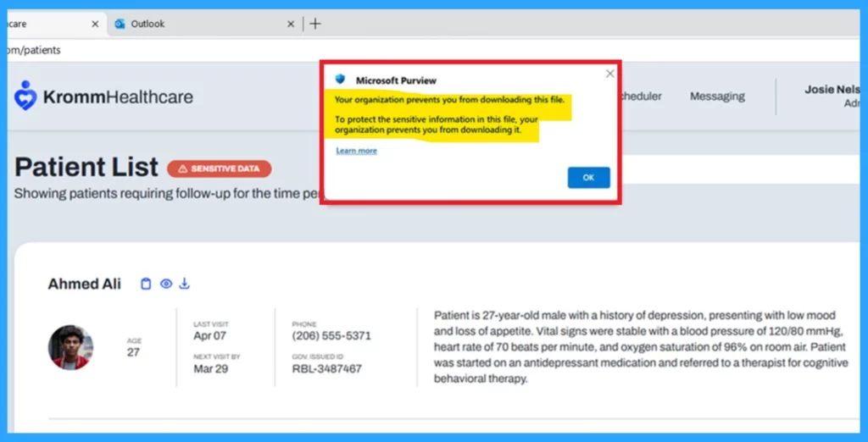Click the KrommHealthcare logo
Screen dimensions: 868x442
pyautogui.click(x=103, y=97)
